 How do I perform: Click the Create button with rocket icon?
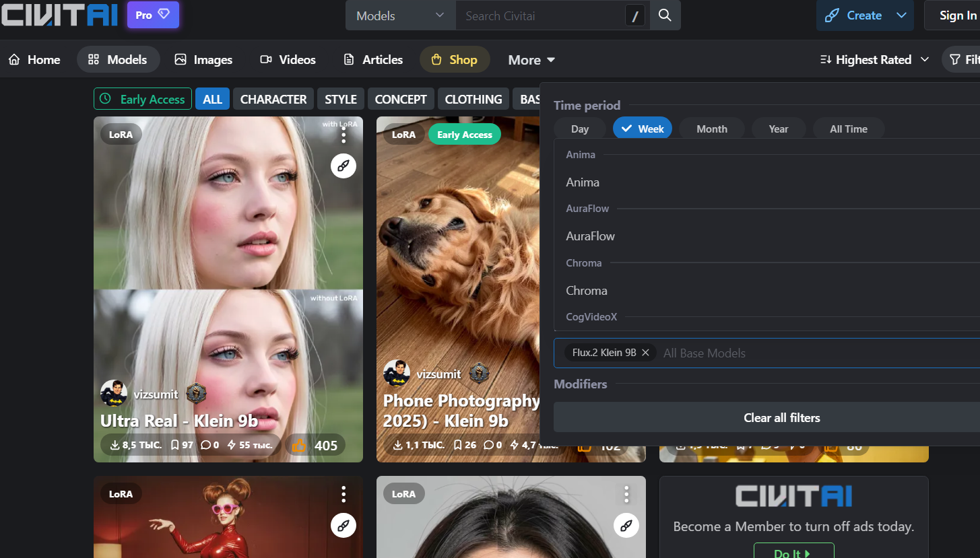(x=853, y=15)
